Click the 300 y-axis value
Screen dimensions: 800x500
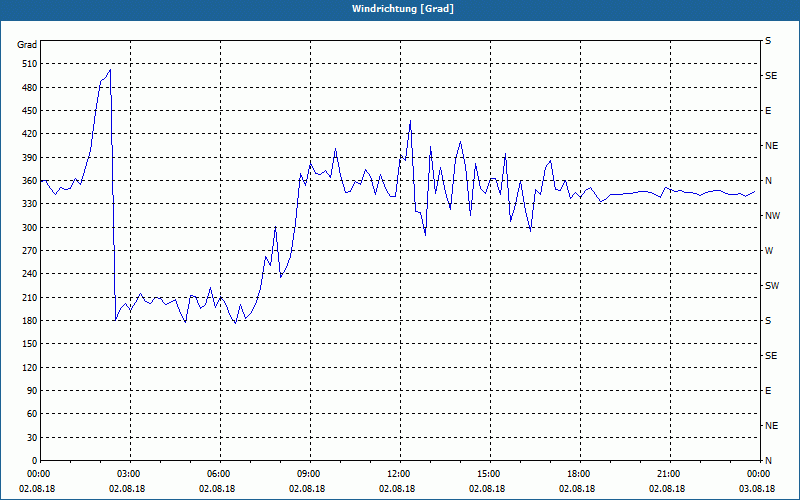tap(30, 228)
